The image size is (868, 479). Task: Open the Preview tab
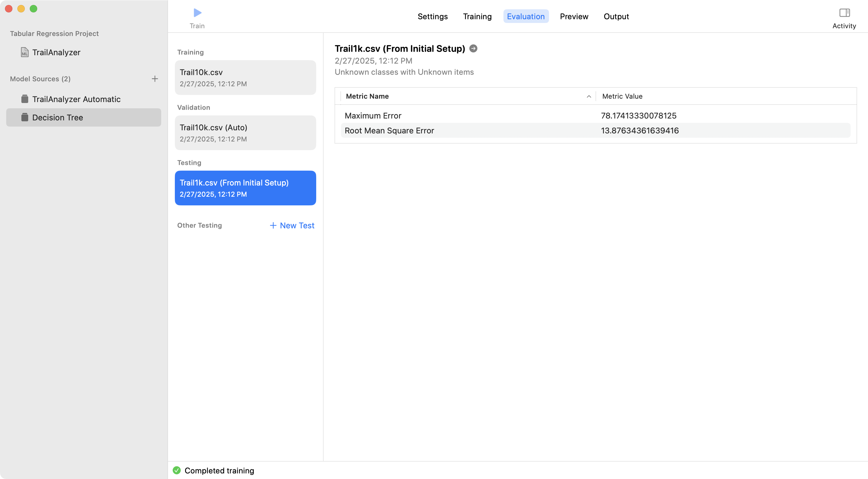[x=574, y=16]
